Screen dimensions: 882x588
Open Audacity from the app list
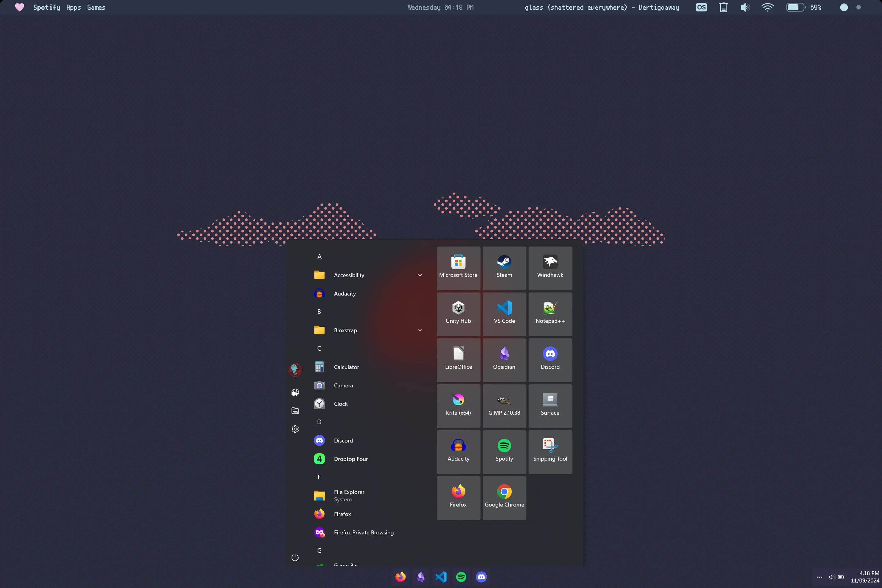[367, 294]
